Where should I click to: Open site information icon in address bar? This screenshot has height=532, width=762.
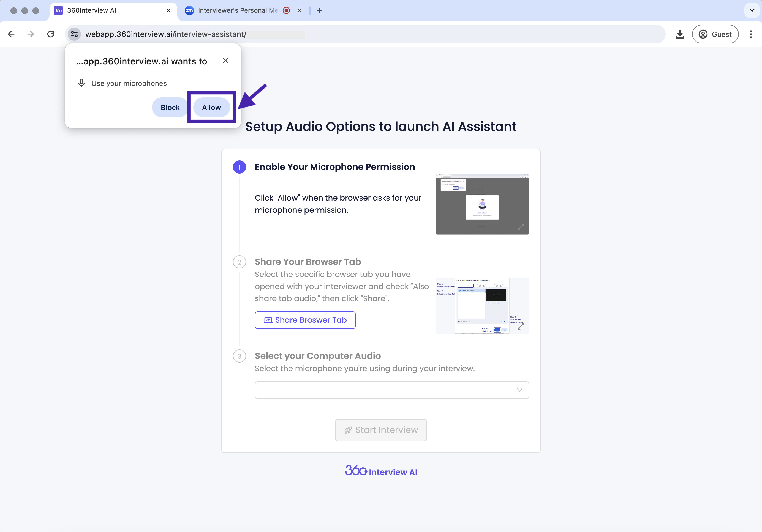point(74,34)
